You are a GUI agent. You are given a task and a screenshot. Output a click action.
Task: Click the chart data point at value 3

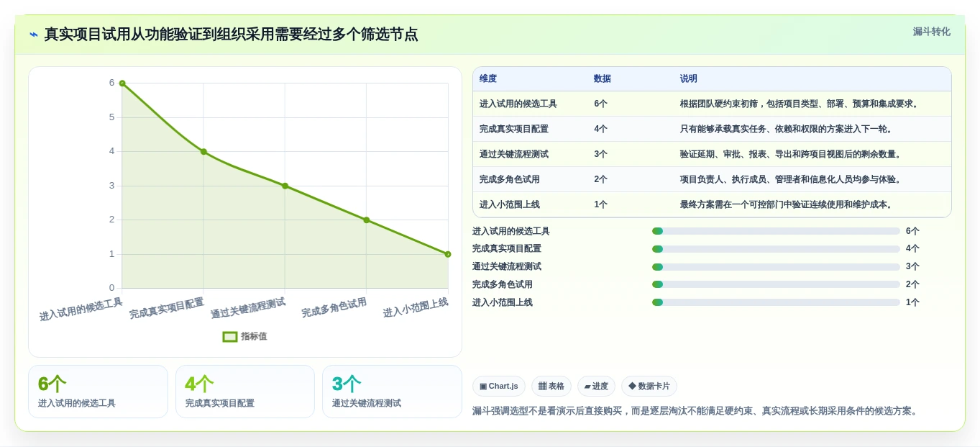coord(285,186)
